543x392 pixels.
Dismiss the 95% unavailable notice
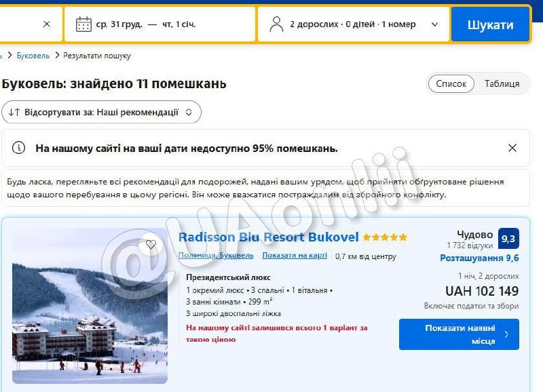(512, 148)
